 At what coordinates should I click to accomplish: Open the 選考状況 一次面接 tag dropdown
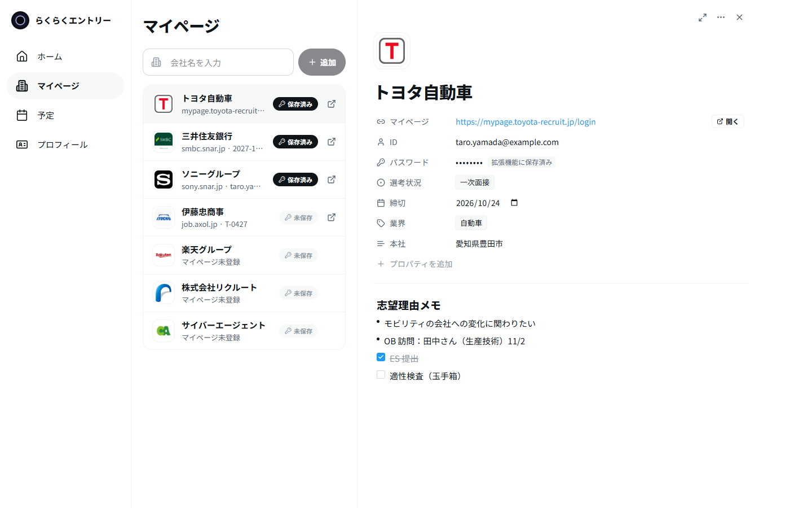[475, 182]
